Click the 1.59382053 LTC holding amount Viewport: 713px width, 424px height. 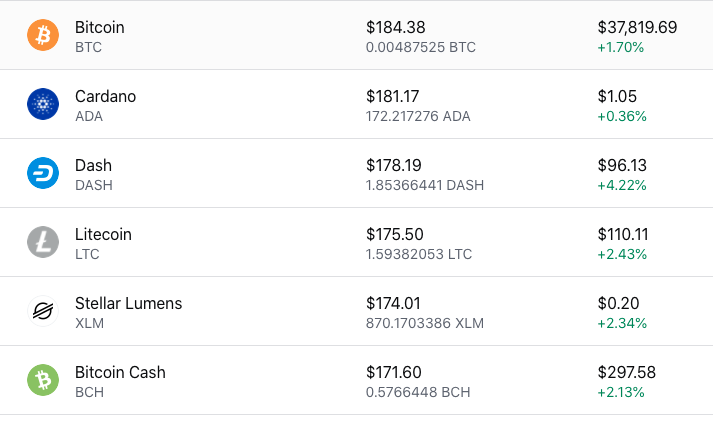click(x=419, y=254)
